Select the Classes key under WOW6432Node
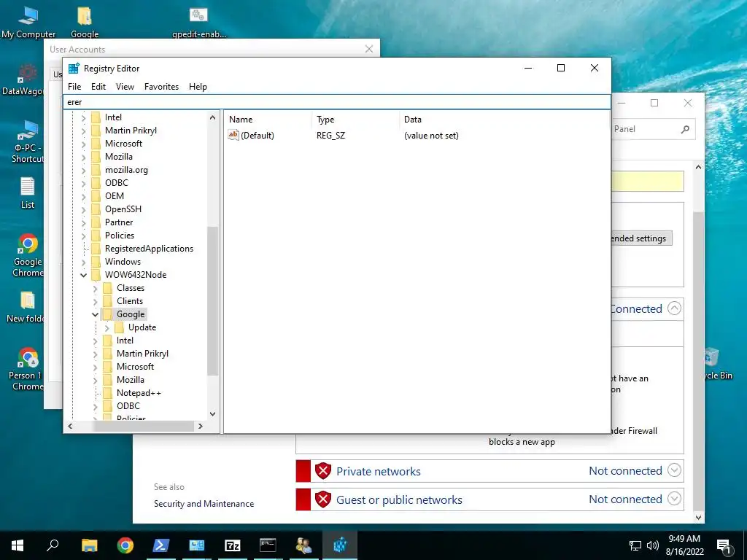Viewport: 747px width, 560px height. coord(130,288)
